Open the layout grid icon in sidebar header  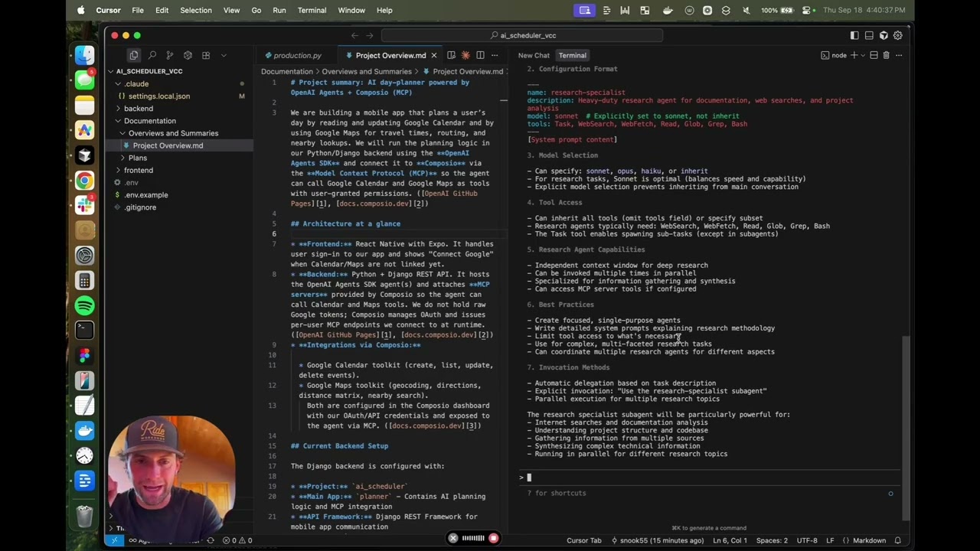point(206,55)
